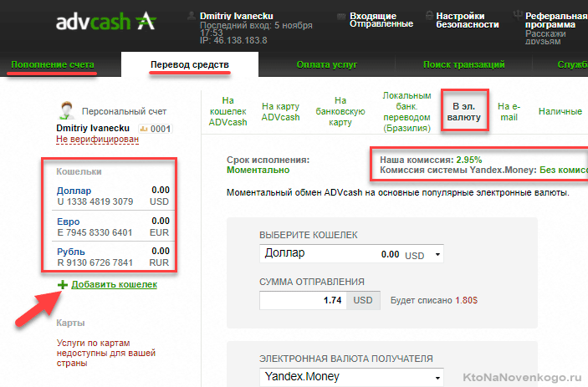The image size is (588, 387).
Task: Open the Пополнение счета tab
Action: [x=53, y=64]
